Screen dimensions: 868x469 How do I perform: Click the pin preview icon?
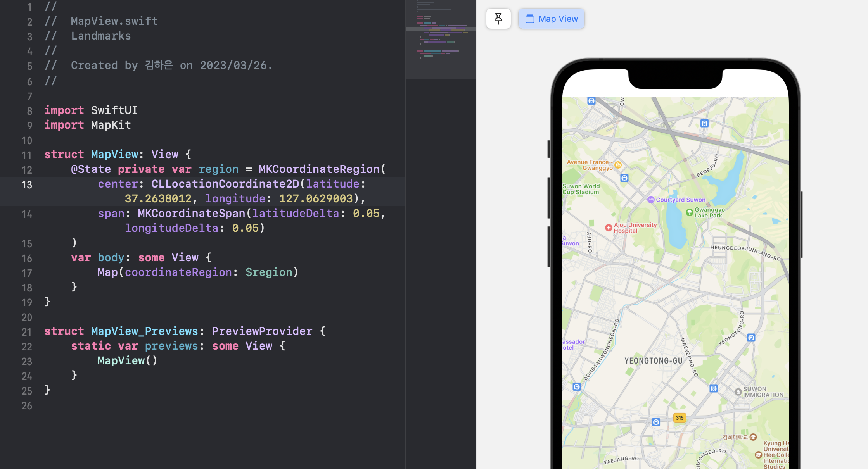[x=498, y=19]
